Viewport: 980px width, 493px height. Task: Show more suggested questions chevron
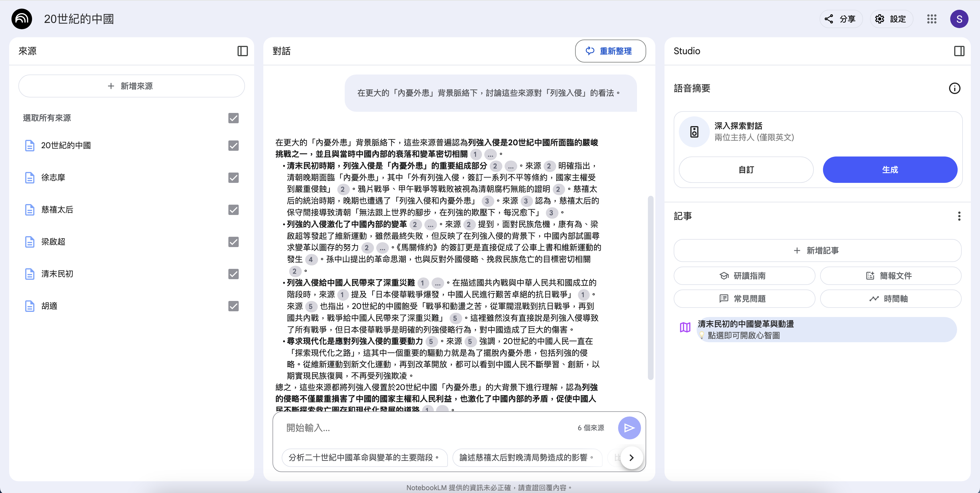click(x=632, y=458)
